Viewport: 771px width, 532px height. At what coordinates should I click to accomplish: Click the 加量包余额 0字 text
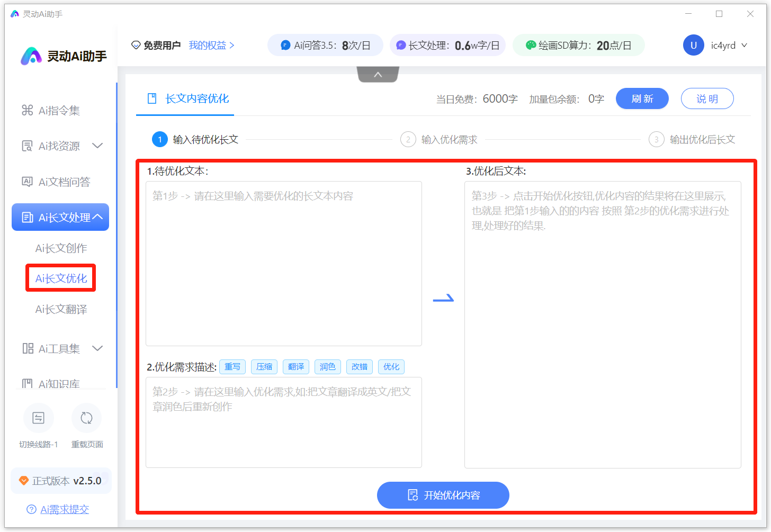click(566, 99)
